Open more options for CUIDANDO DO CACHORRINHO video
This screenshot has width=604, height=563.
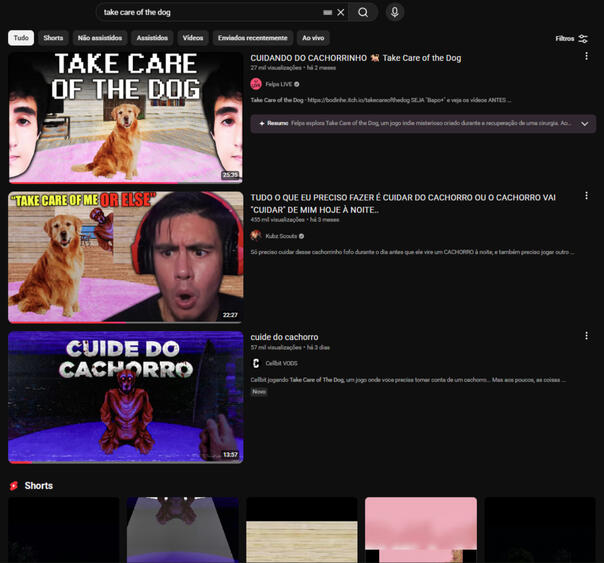[x=586, y=56]
